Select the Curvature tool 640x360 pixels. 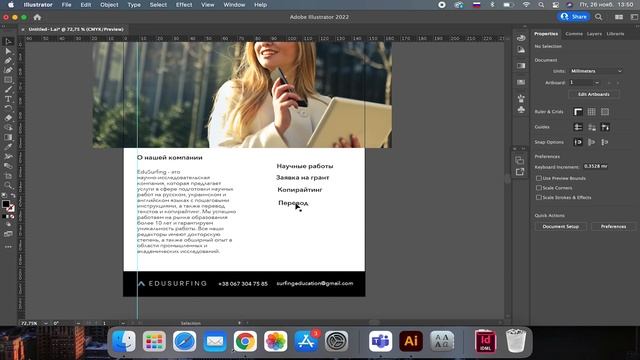(8, 70)
